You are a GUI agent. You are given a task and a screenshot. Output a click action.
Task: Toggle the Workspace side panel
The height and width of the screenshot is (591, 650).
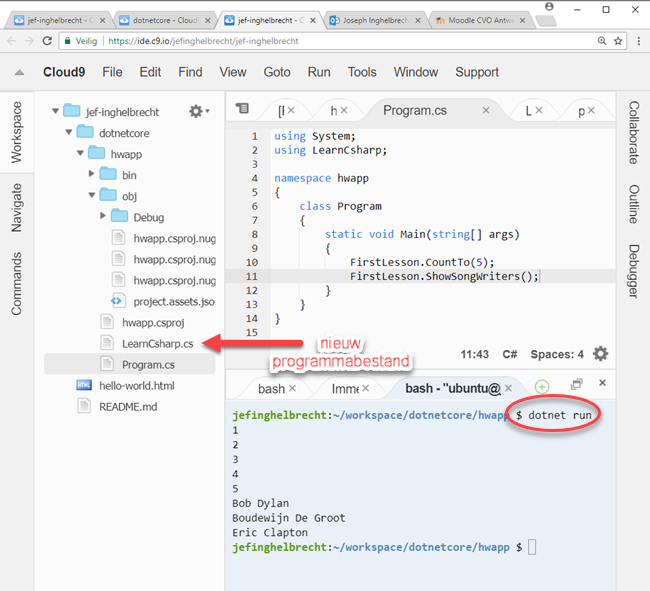coord(16,131)
